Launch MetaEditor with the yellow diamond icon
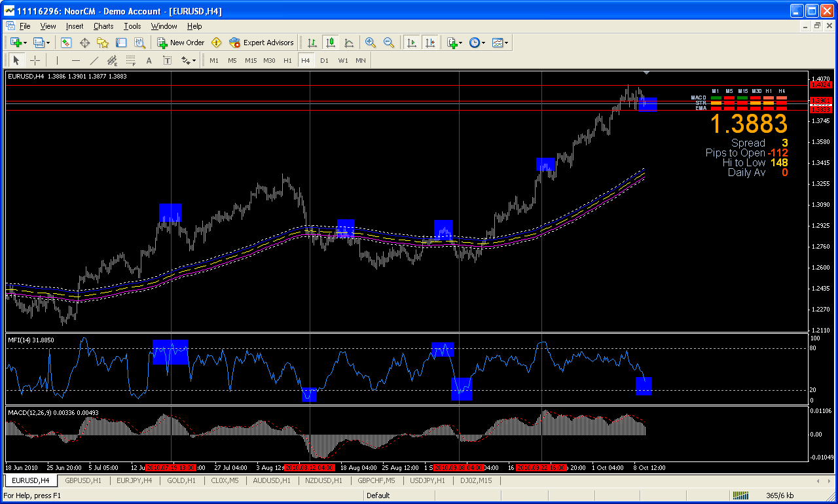The width and height of the screenshot is (838, 504). [x=217, y=43]
